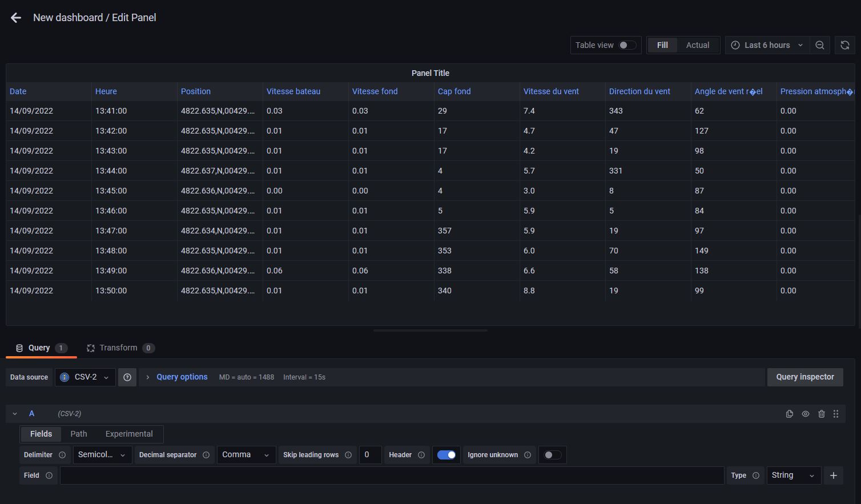Open data source help icon
Image resolution: width=861 pixels, height=504 pixels.
[127, 377]
